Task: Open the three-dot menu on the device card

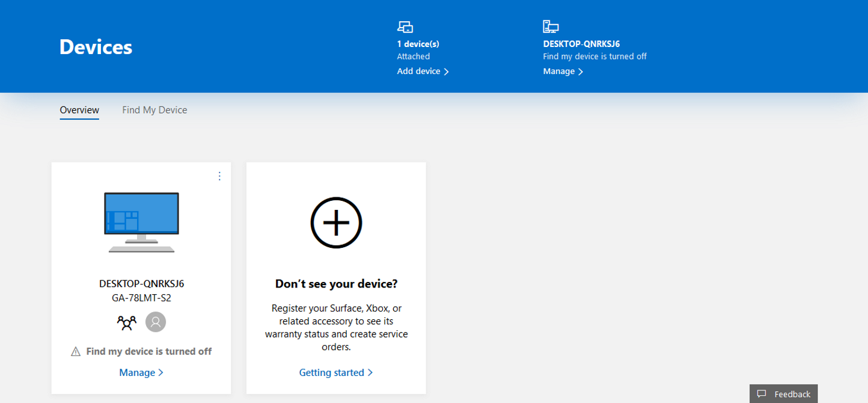Action: tap(219, 176)
